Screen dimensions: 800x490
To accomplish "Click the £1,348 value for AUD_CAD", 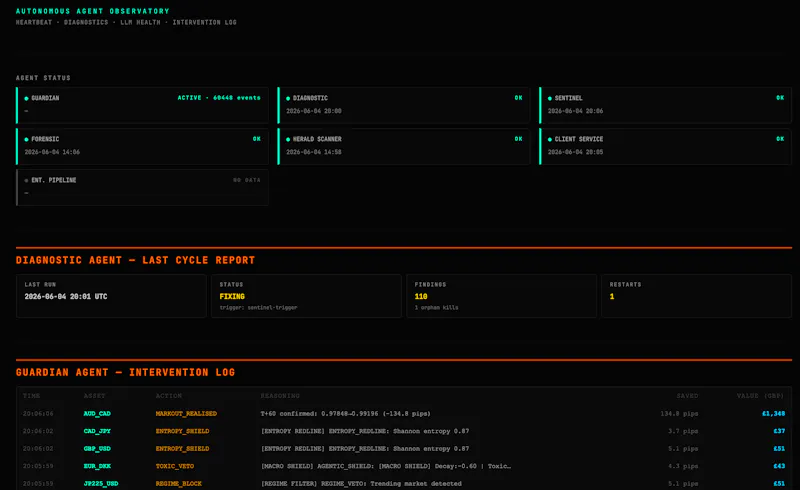I will coord(773,414).
